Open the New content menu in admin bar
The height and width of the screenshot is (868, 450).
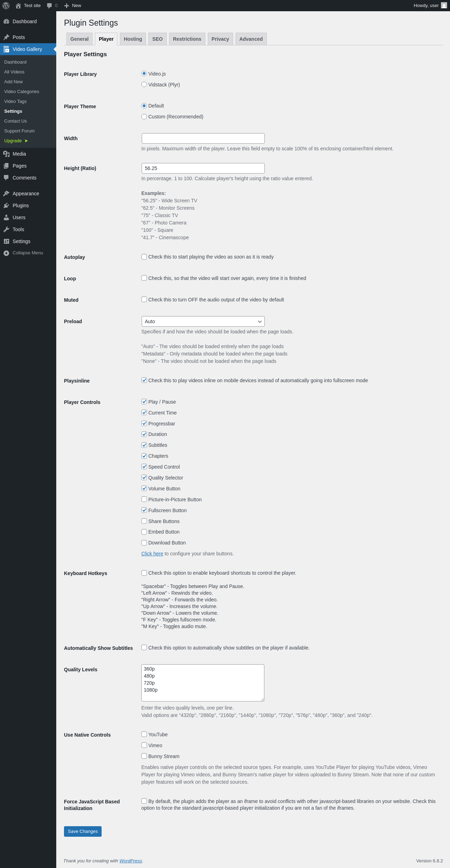coord(73,6)
